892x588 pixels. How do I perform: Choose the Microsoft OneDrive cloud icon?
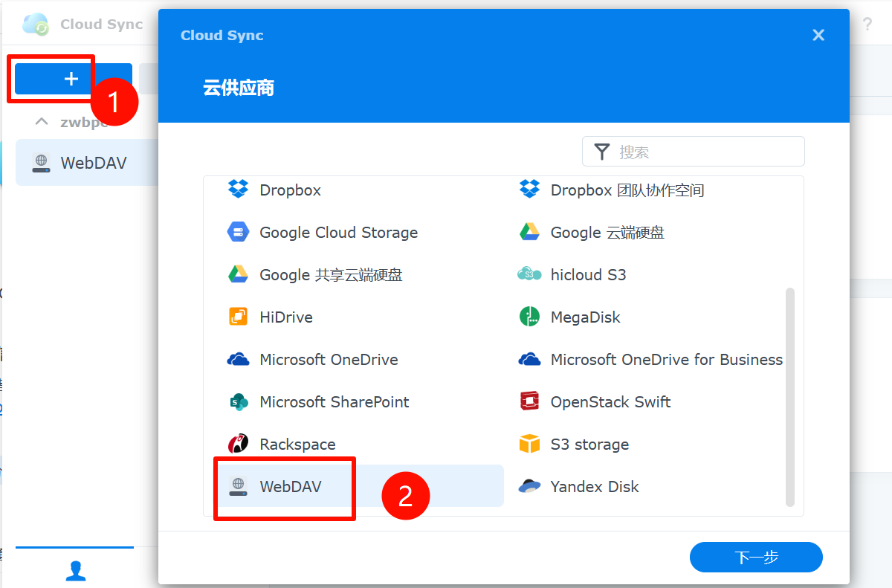[238, 360]
